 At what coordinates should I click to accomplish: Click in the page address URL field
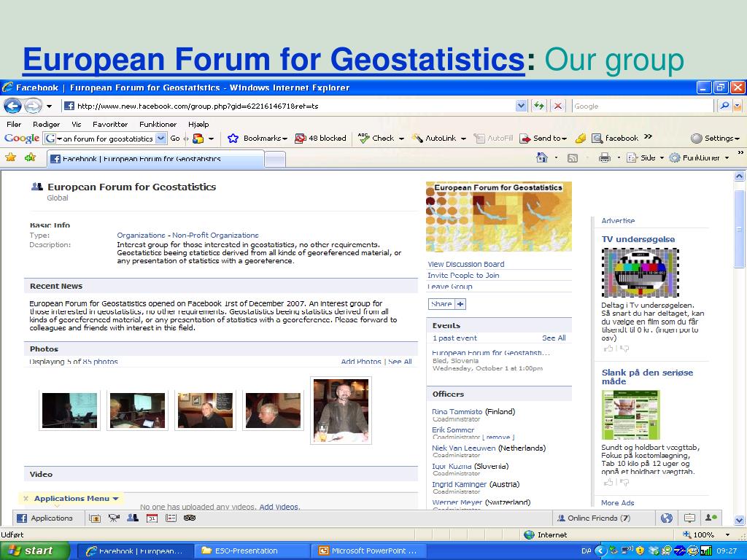[289, 106]
